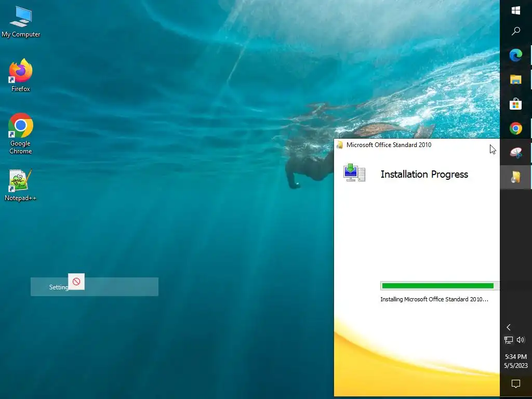The width and height of the screenshot is (532, 399).
Task: Click the Office installer title bar icon
Action: click(x=340, y=145)
